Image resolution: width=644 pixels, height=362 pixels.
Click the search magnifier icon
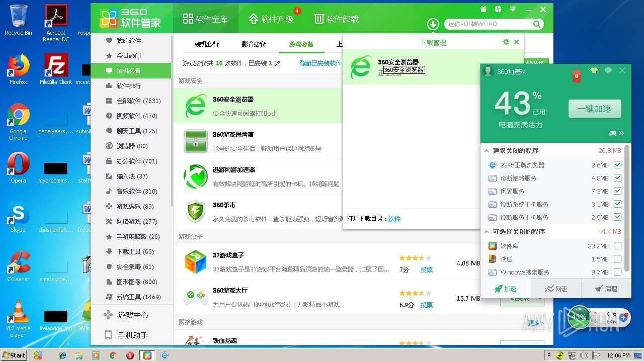pyautogui.click(x=537, y=24)
